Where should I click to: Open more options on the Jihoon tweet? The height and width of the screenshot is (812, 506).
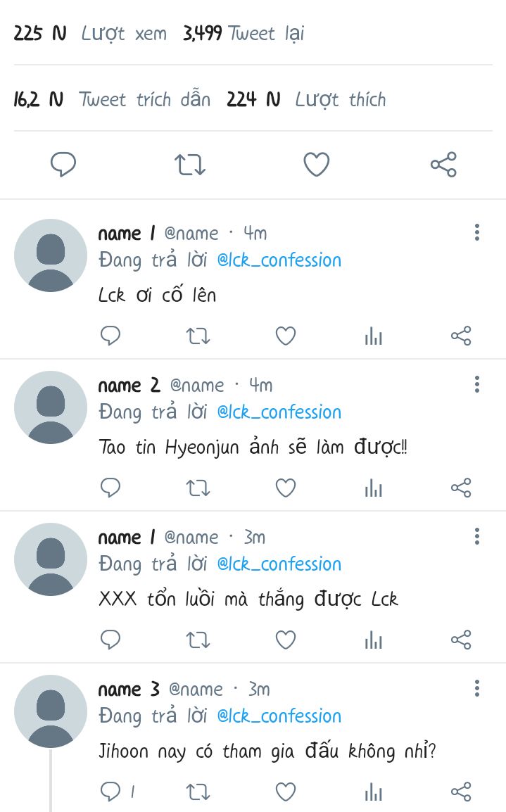pos(477,688)
